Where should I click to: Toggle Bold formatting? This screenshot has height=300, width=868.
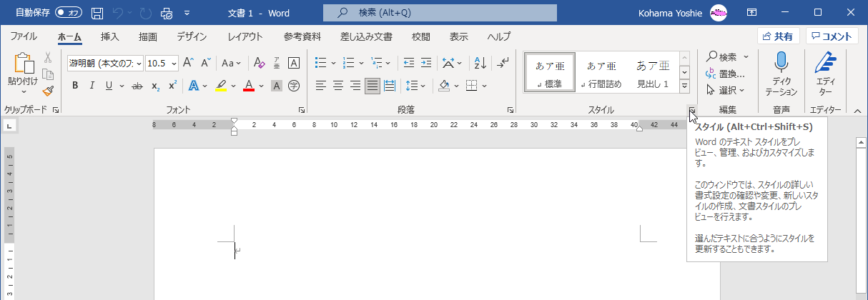click(x=75, y=86)
